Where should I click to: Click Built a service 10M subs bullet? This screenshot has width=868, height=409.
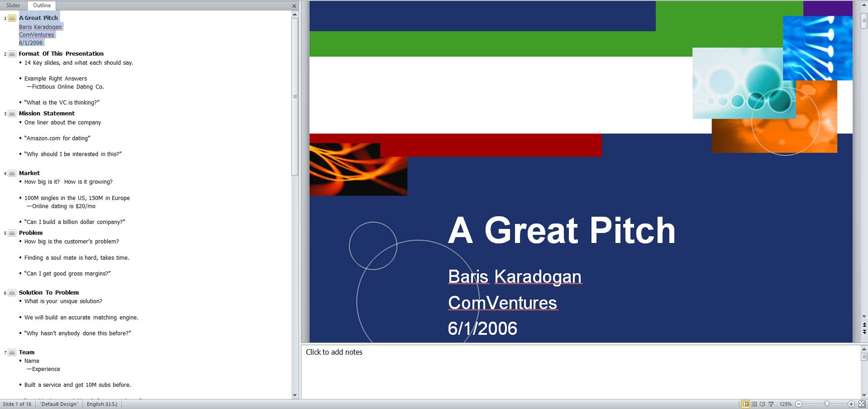(78, 385)
